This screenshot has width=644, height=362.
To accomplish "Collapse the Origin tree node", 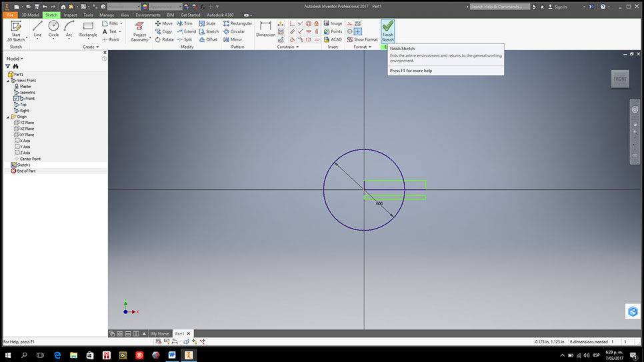I will [8, 117].
